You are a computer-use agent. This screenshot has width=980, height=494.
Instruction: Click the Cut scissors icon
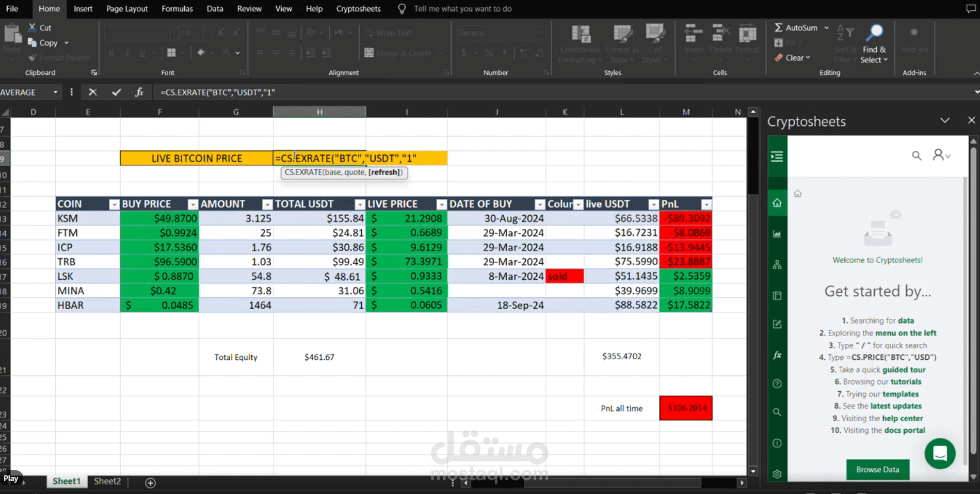pyautogui.click(x=32, y=27)
